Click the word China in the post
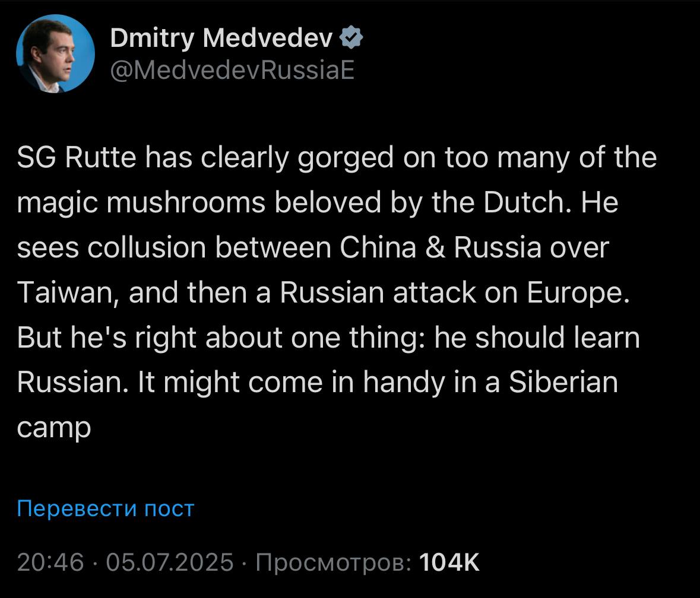Viewport: 700px width, 598px height. [378, 247]
